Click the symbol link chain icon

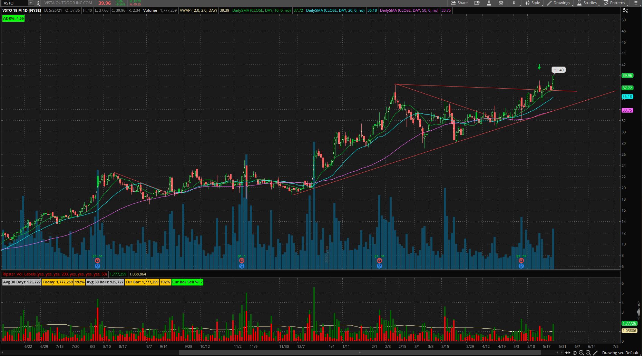(x=38, y=3)
